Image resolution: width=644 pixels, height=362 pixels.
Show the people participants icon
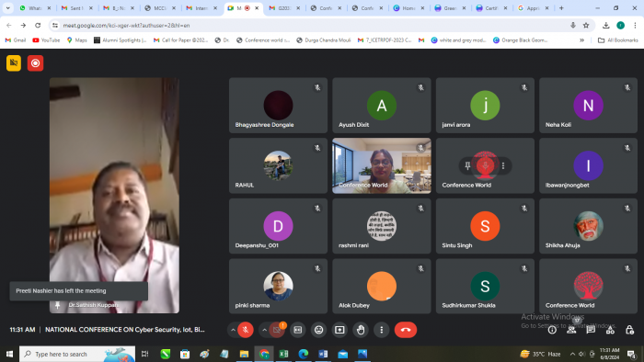pos(571,330)
